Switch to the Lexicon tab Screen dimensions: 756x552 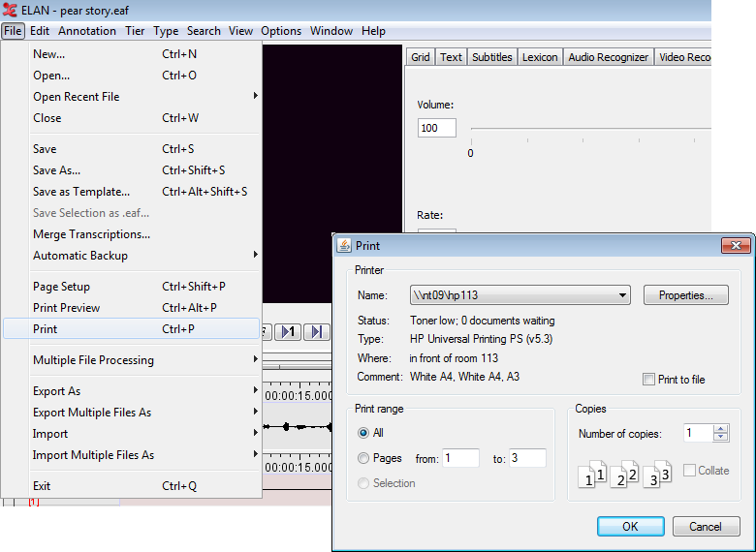tap(540, 57)
